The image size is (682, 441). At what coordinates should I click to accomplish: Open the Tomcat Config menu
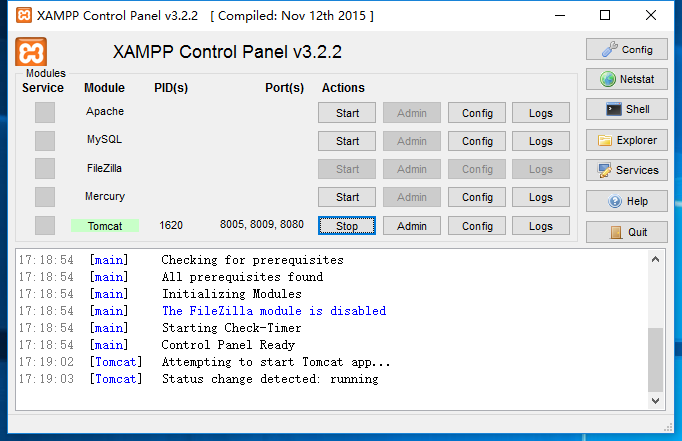click(x=477, y=226)
